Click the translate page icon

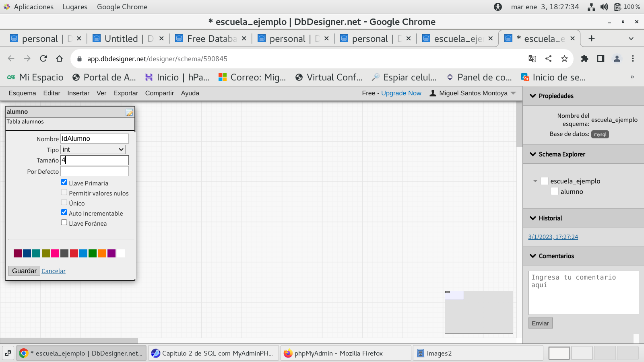tap(532, 59)
